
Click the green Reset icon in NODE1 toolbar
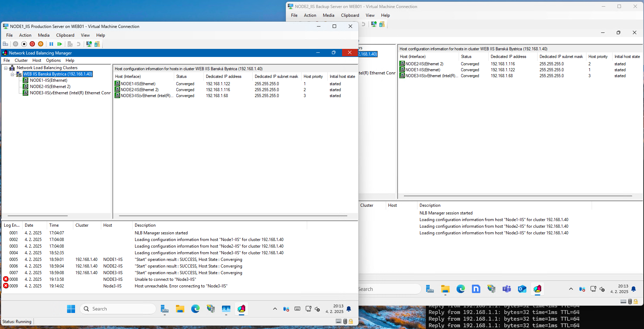60,44
